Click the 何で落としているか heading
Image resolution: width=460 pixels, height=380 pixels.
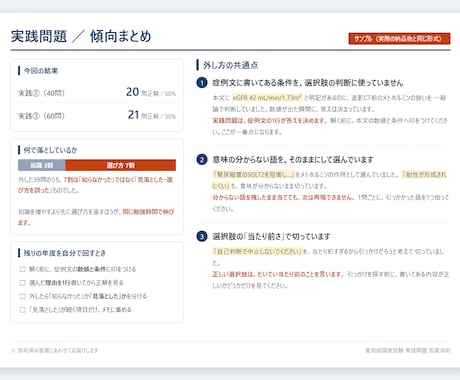(50, 150)
